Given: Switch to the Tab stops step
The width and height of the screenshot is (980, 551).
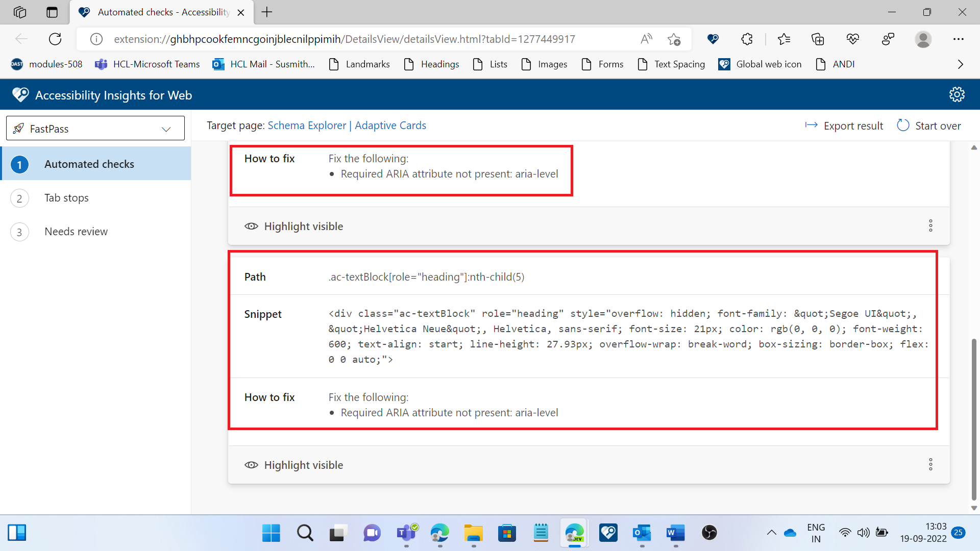Looking at the screenshot, I should [66, 198].
